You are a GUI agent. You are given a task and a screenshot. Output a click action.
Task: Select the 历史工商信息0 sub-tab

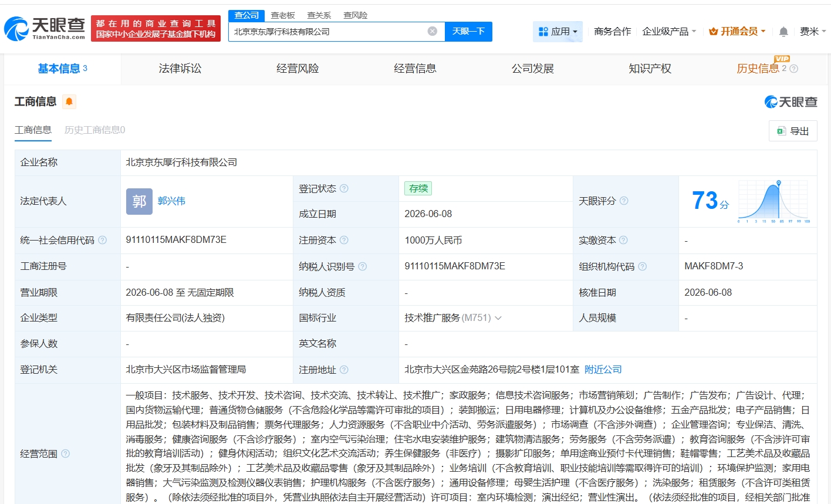94,130
